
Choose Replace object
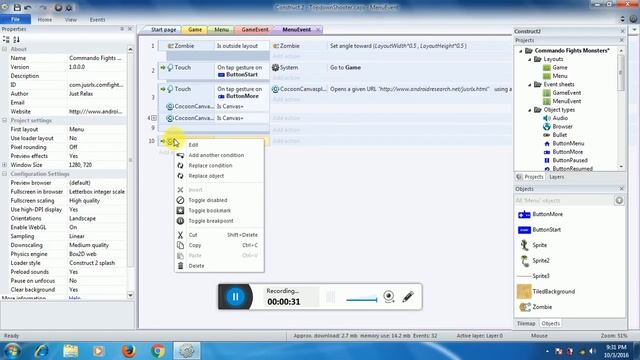tap(219, 176)
